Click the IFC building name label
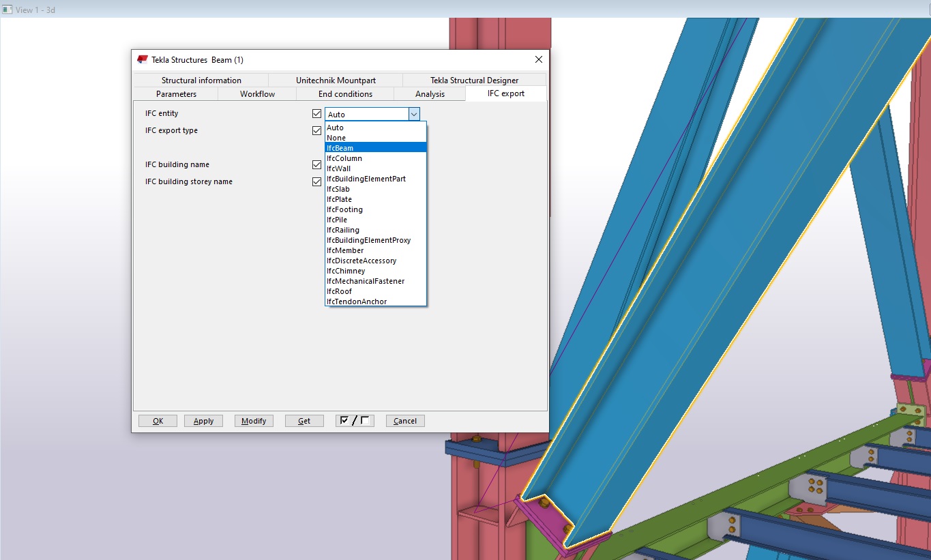Screen dimensions: 931x560 click(177, 164)
